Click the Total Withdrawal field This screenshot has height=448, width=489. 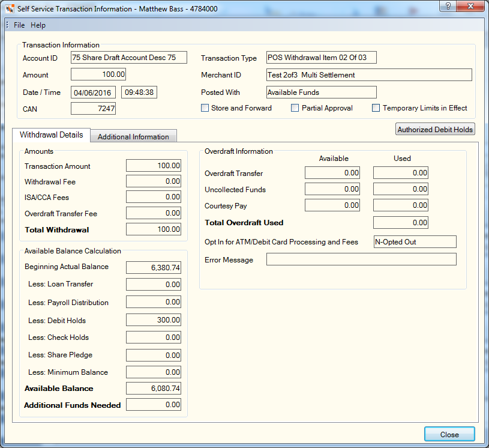tap(154, 229)
